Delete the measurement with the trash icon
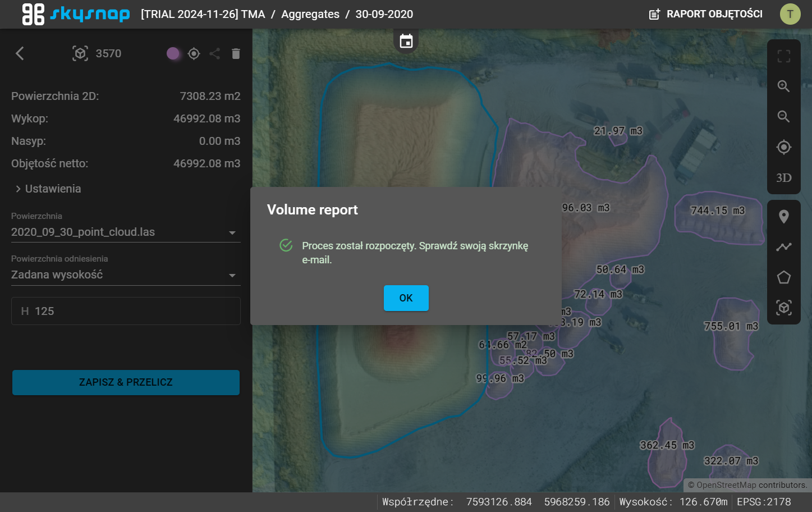 point(236,53)
